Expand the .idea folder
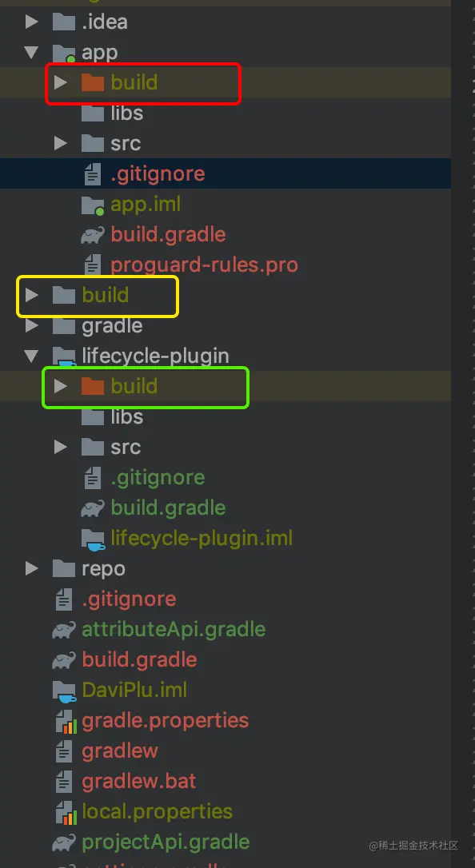 pos(31,21)
